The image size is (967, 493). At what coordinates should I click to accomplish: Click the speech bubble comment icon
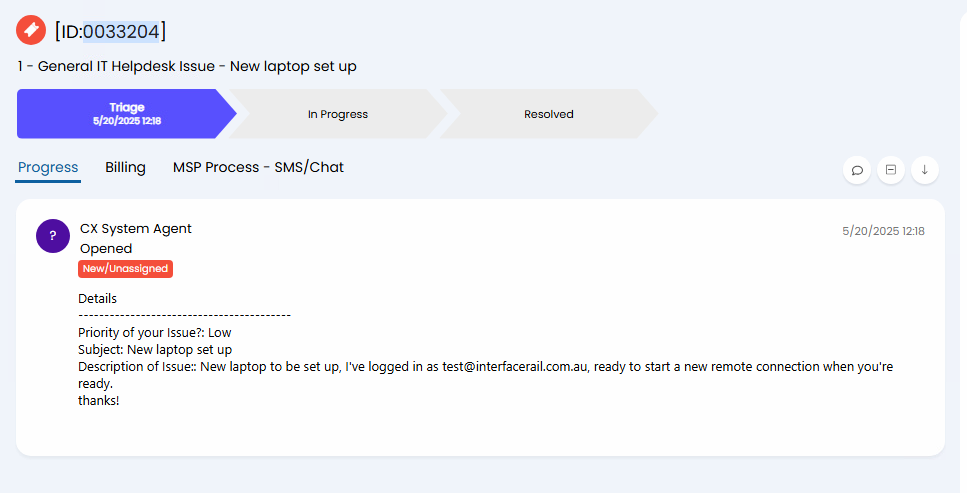pyautogui.click(x=857, y=170)
